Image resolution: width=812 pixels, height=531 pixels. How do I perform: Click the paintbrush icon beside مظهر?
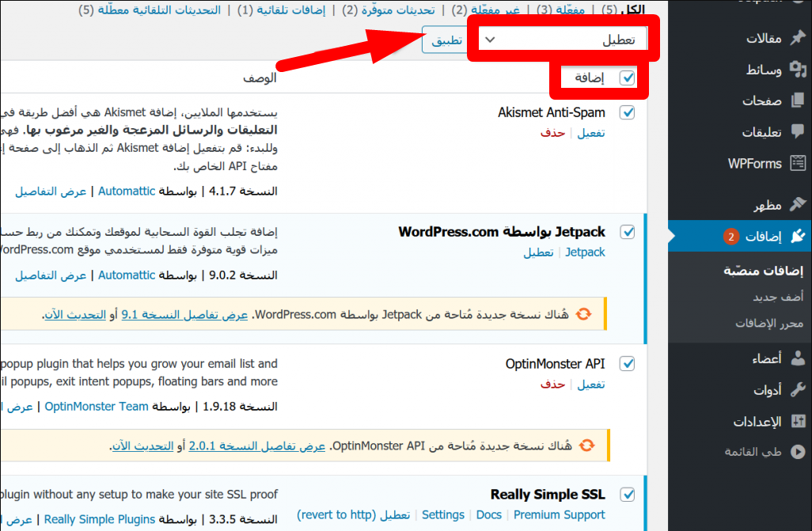coord(798,205)
